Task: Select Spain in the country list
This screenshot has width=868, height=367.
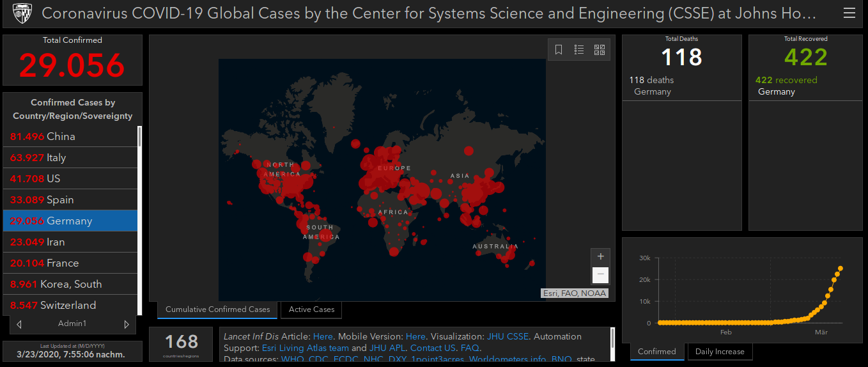Action: coord(70,199)
